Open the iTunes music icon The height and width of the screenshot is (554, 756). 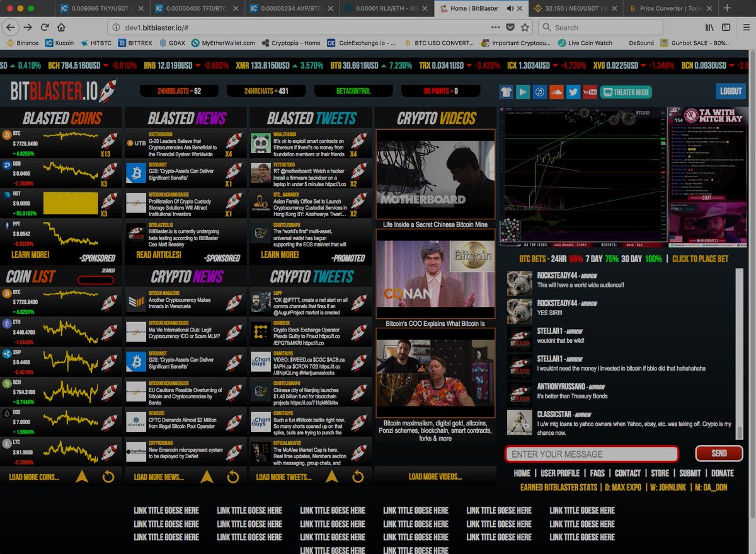click(540, 92)
